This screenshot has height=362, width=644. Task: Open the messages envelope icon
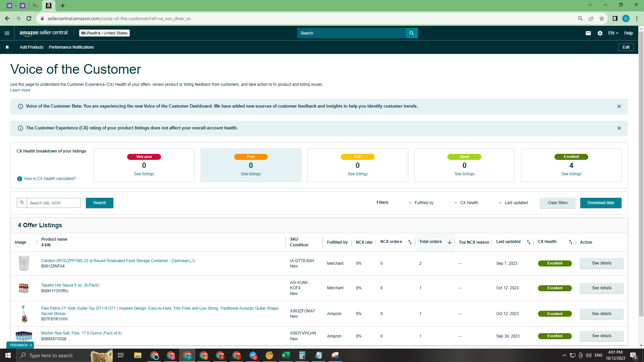588,33
